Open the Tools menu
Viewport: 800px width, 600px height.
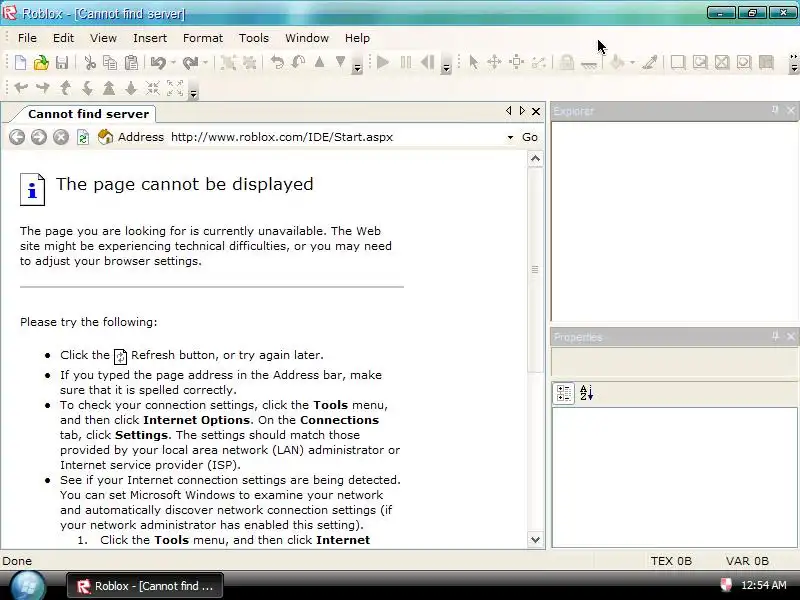pyautogui.click(x=254, y=38)
